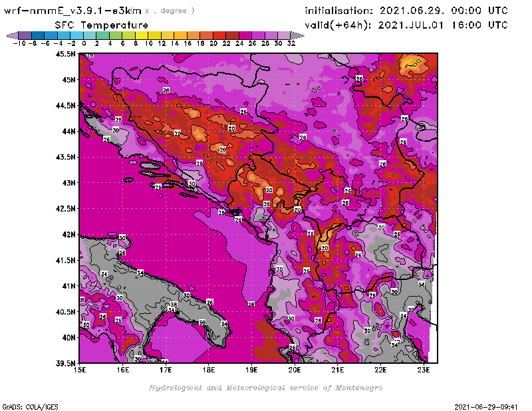Click the 41N latitude label
The height and width of the screenshot is (411, 532).
coord(68,286)
